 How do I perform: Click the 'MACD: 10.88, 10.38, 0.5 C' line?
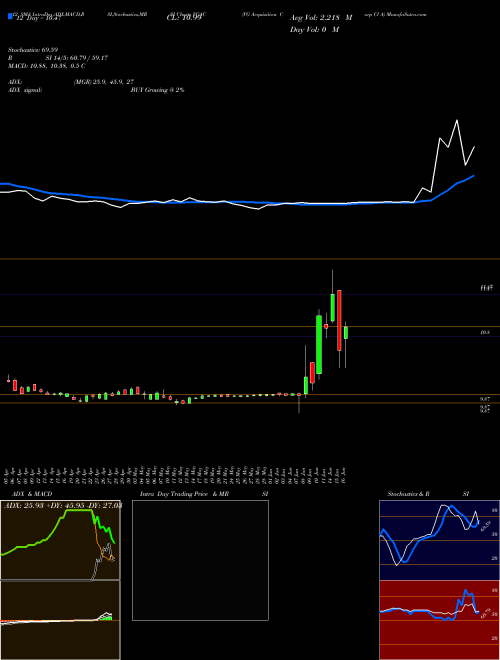47,66
